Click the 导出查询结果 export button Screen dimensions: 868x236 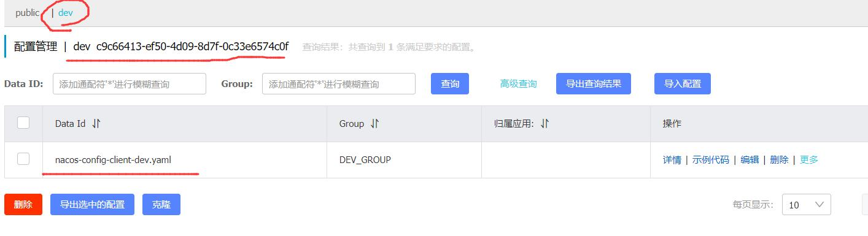(x=593, y=84)
